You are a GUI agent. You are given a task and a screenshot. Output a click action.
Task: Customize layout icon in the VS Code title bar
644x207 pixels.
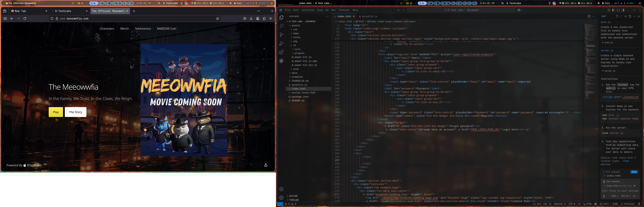609,10
